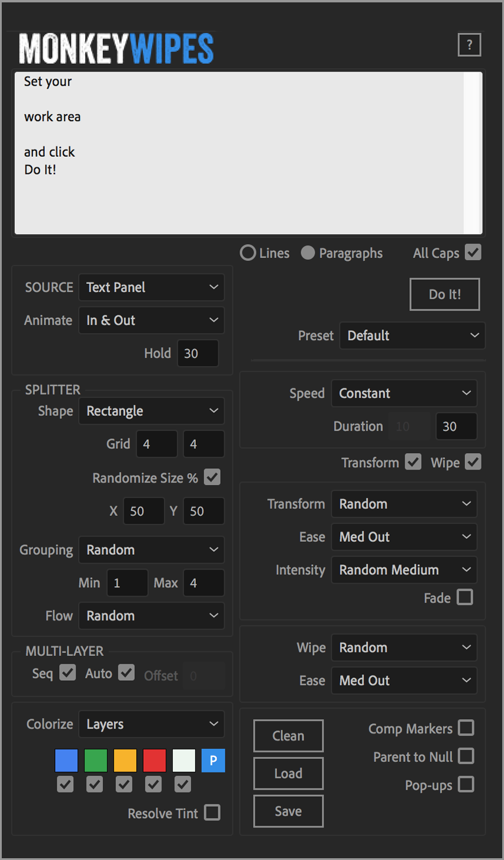Open the Flow dropdown
This screenshot has width=504, height=860.
151,616
